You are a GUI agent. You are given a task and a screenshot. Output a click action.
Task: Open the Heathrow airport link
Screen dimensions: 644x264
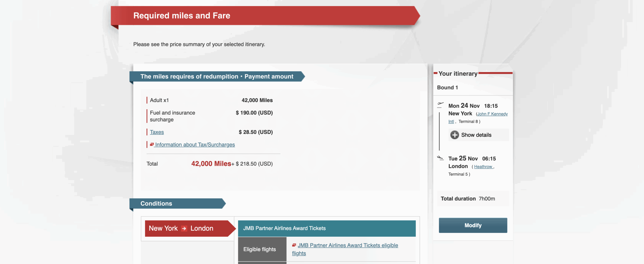(483, 166)
